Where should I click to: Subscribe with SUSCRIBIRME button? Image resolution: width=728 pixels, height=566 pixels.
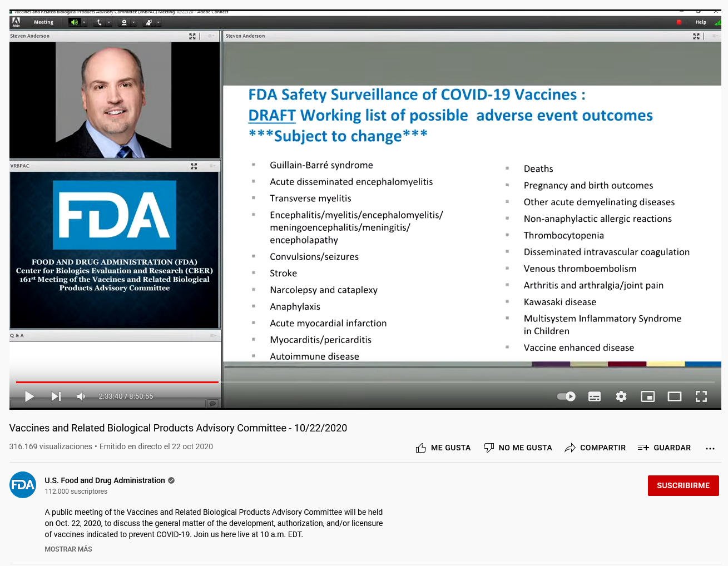tap(683, 485)
